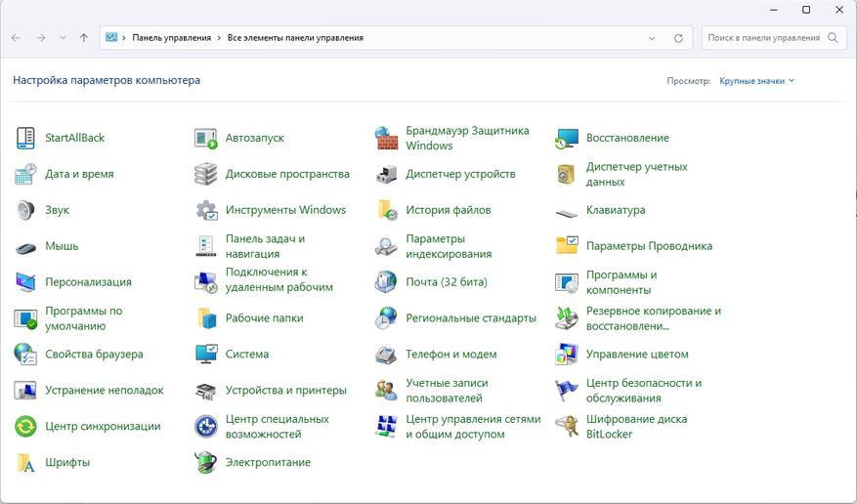The height and width of the screenshot is (504, 857).
Task: Click the Настройка параметров компьютера heading
Action: tap(107, 80)
